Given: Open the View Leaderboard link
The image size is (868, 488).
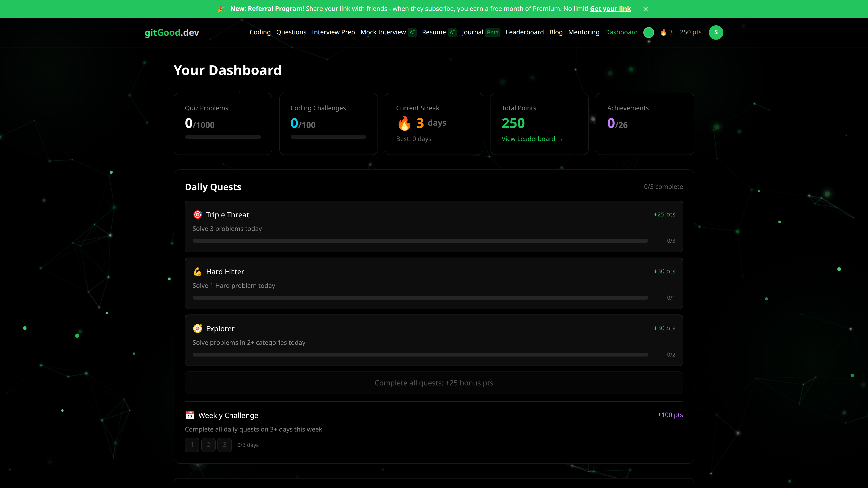Looking at the screenshot, I should pos(532,138).
